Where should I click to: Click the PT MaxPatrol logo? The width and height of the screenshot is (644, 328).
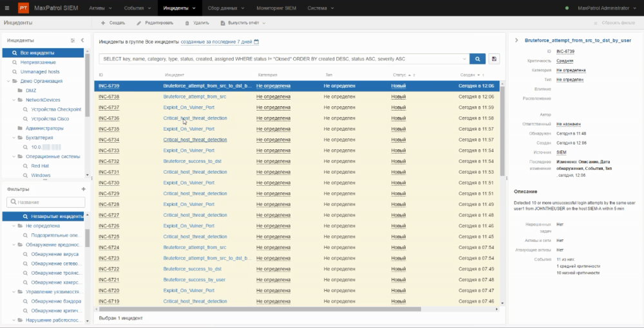coord(23,8)
